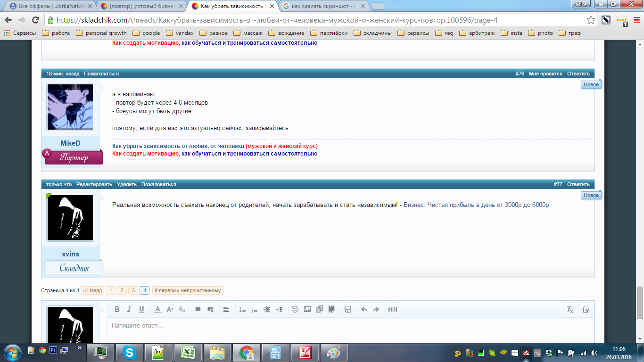This screenshot has height=362, width=644.
Task: Open the bookmarks folder 'складчины'
Action: 372,33
